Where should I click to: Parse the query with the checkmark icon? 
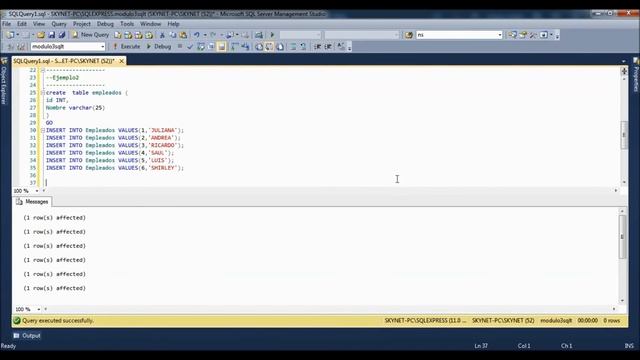[190, 47]
